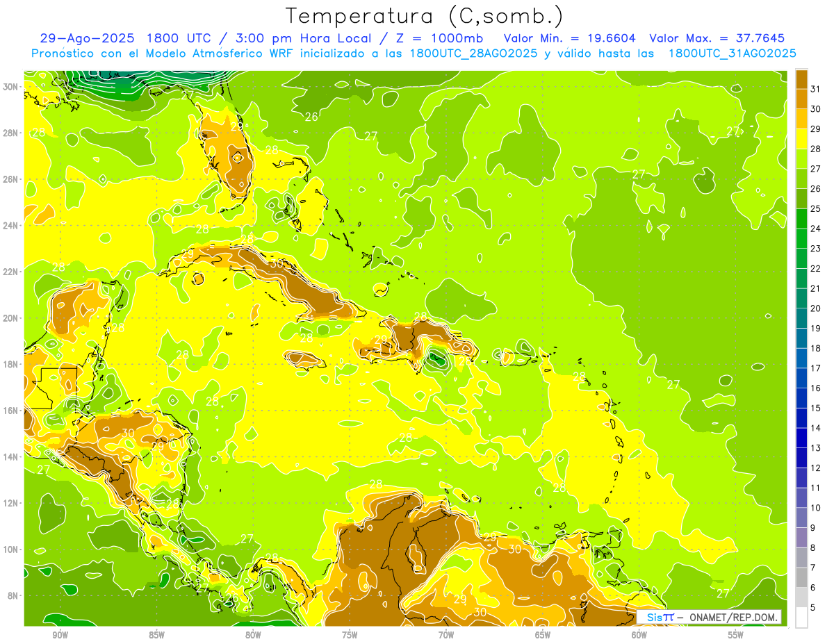
Task: Click the '22N' latitude label
Action: tap(10, 272)
